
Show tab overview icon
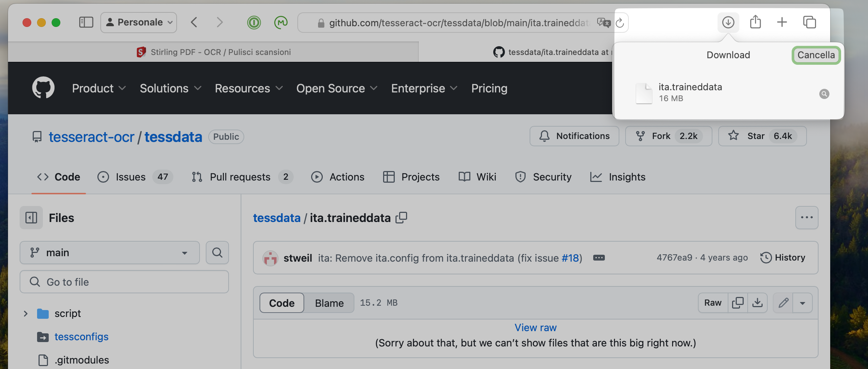809,23
